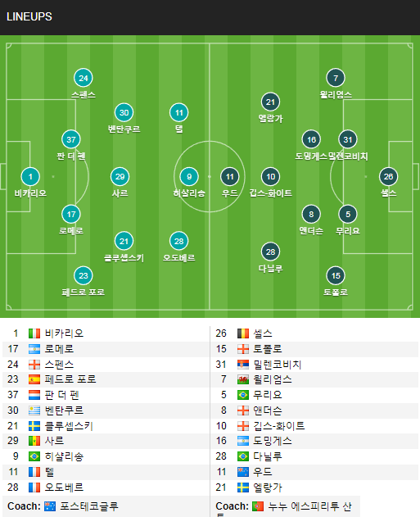Select 다닐루 number 28 dark circle
The image size is (420, 517).
tap(270, 252)
